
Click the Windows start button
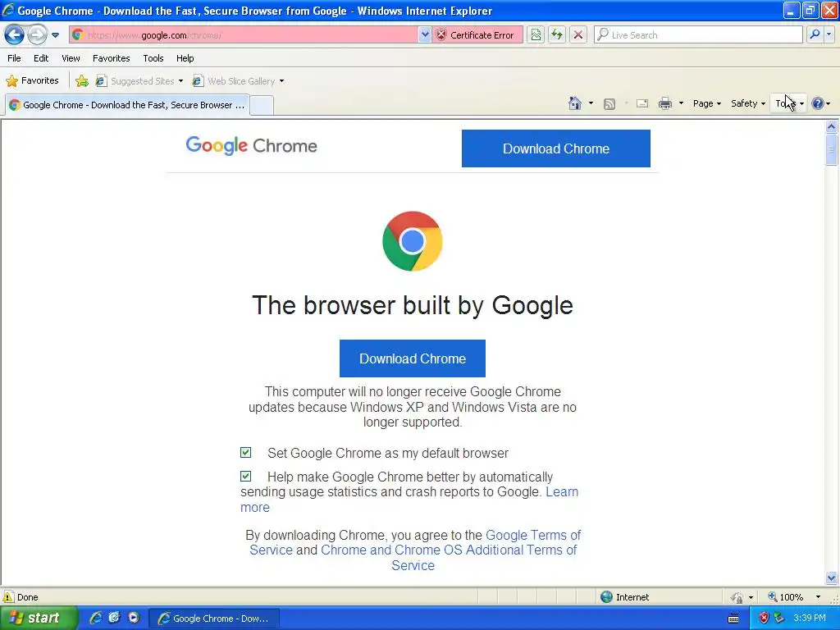(x=38, y=619)
